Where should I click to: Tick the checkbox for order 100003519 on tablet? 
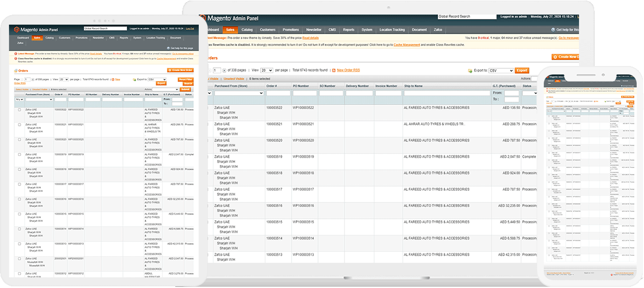pos(19,155)
